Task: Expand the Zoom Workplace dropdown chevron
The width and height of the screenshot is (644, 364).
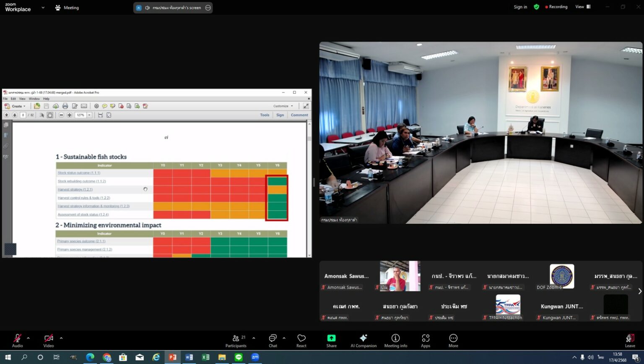Action: [43, 8]
